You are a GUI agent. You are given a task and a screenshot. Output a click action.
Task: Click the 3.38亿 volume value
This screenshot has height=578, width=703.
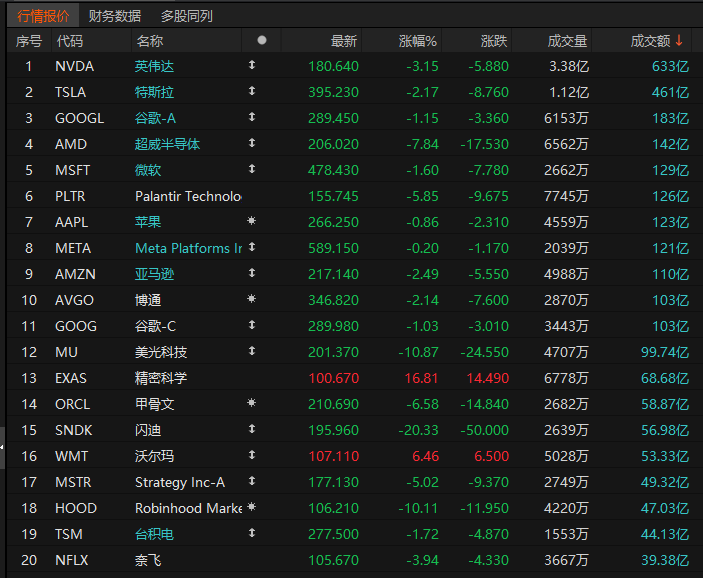coord(569,66)
